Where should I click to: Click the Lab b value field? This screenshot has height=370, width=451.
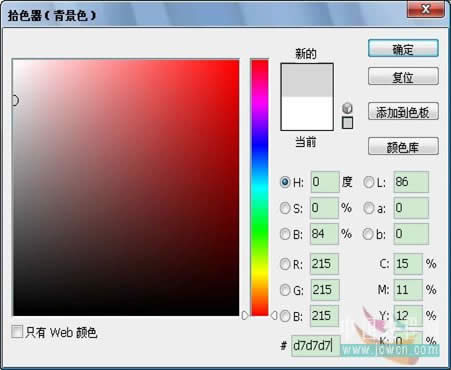coord(411,234)
